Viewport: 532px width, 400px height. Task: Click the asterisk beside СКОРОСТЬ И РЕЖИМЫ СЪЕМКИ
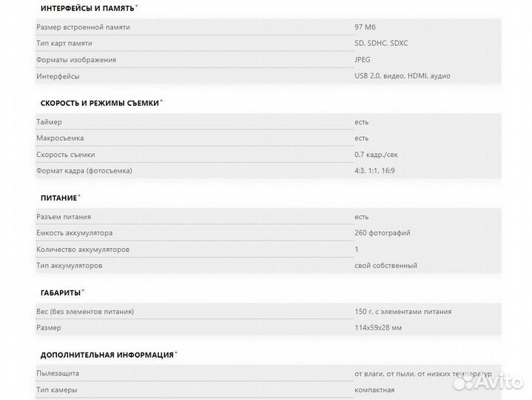point(161,101)
